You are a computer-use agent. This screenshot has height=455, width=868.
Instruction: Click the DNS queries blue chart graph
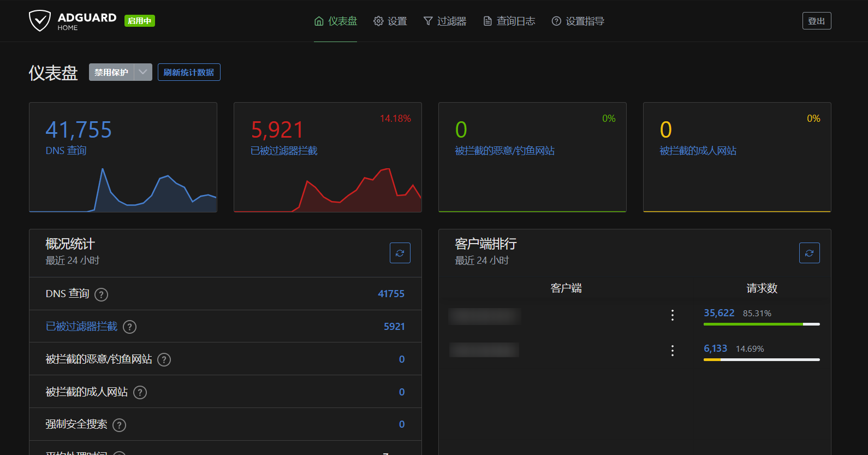coord(123,190)
